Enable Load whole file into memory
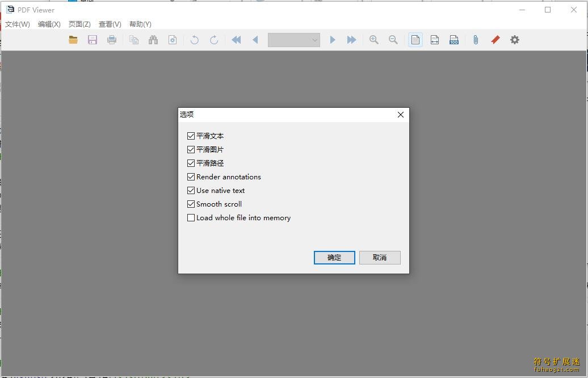The height and width of the screenshot is (378, 588). click(x=191, y=217)
